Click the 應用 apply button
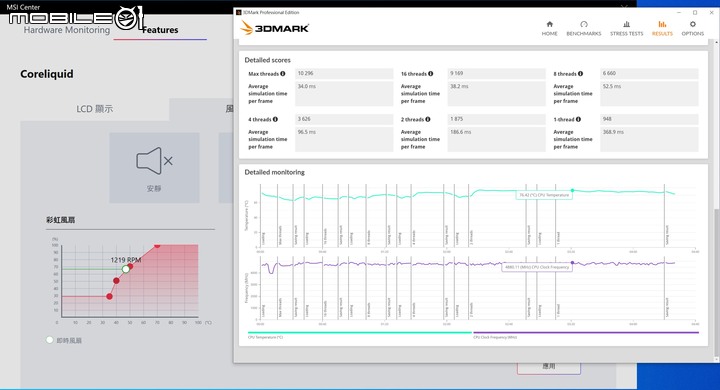 [x=549, y=367]
